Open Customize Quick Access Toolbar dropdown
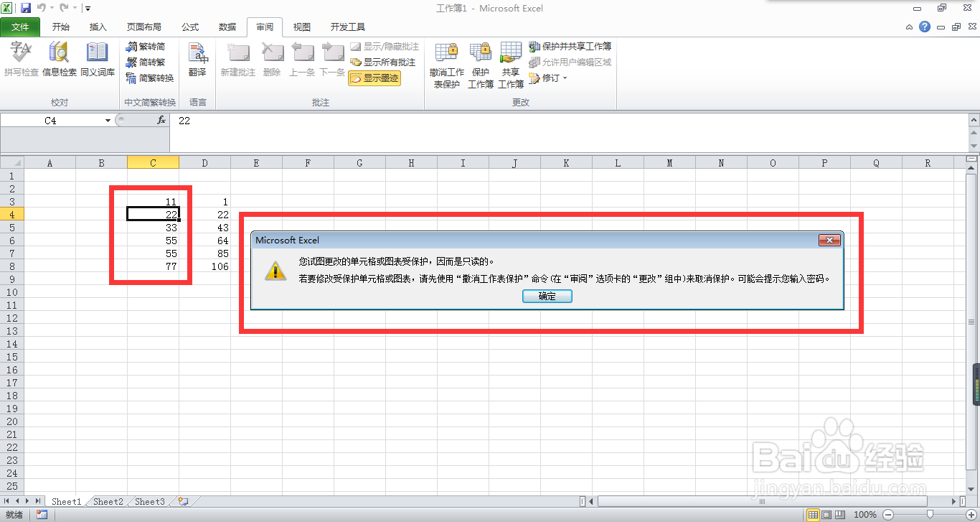 [x=88, y=9]
